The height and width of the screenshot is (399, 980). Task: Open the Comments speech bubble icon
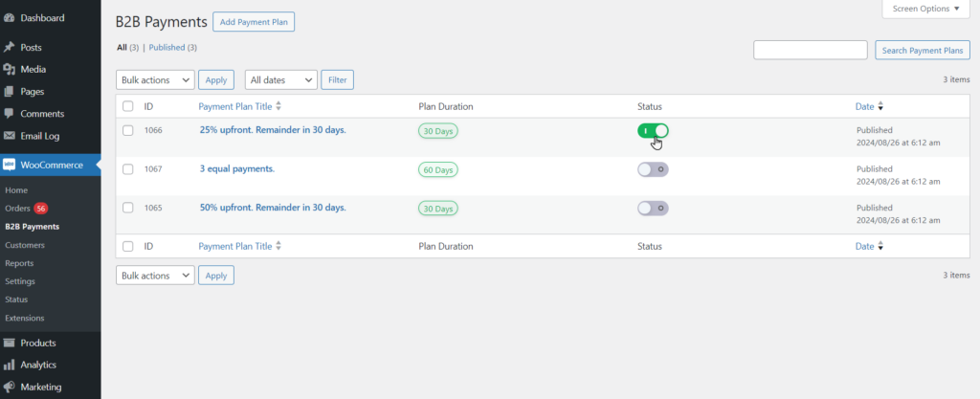[x=10, y=114]
